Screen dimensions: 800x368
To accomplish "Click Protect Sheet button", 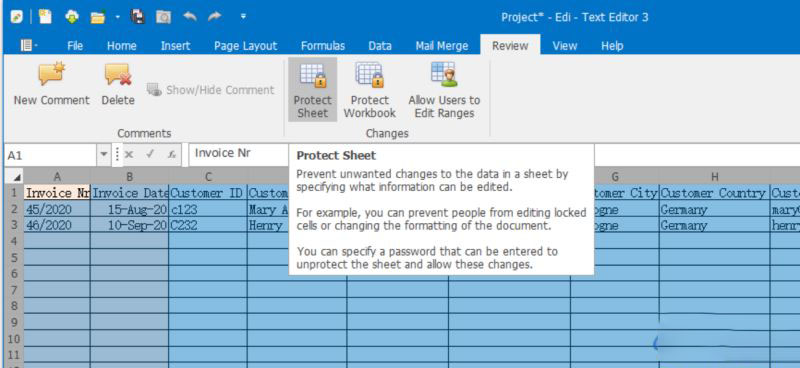I will [x=313, y=90].
